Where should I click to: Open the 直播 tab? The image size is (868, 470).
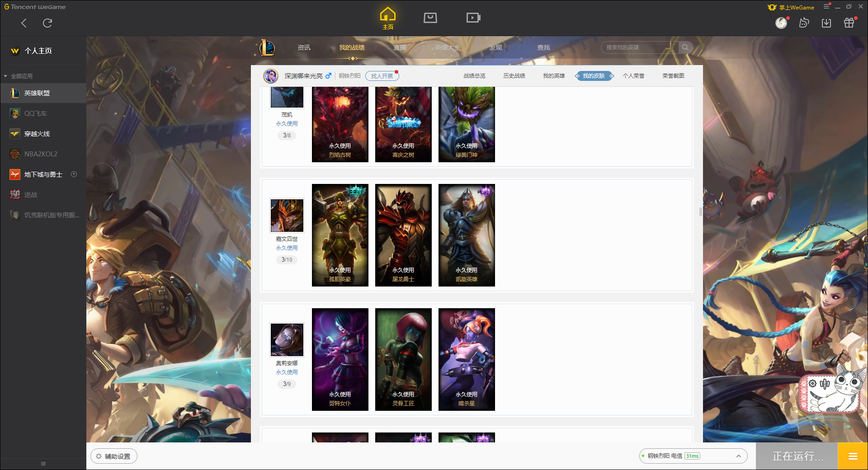pyautogui.click(x=400, y=47)
